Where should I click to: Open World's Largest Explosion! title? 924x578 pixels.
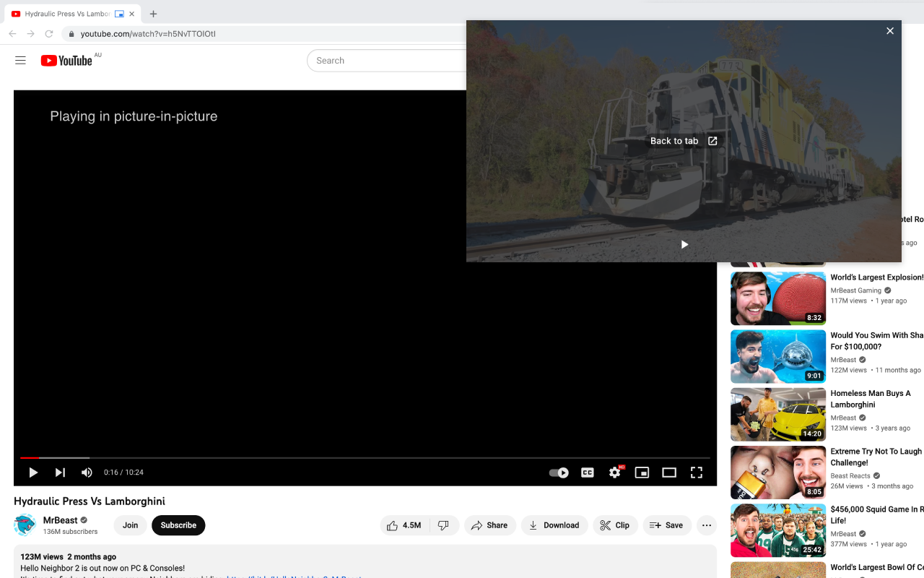877,277
